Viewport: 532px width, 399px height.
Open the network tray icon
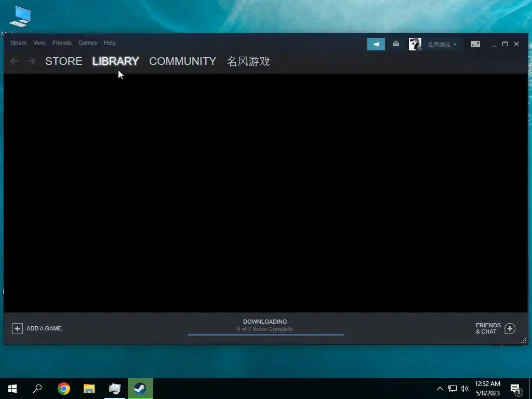click(453, 389)
